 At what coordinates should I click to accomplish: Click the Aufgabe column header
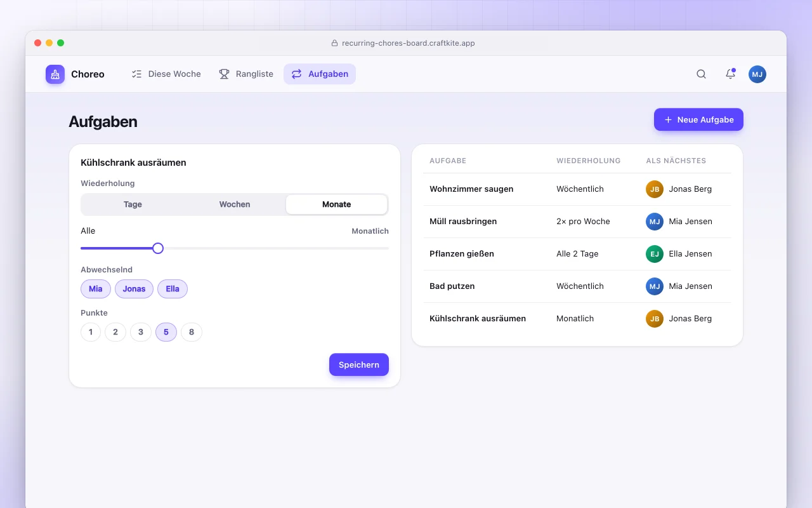[448, 161]
